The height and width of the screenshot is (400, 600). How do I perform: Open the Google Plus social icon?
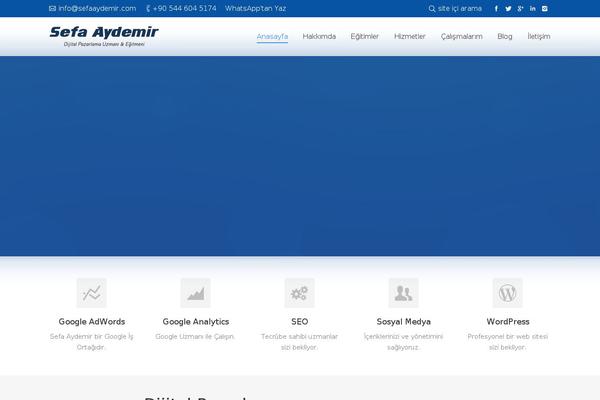coord(520,8)
